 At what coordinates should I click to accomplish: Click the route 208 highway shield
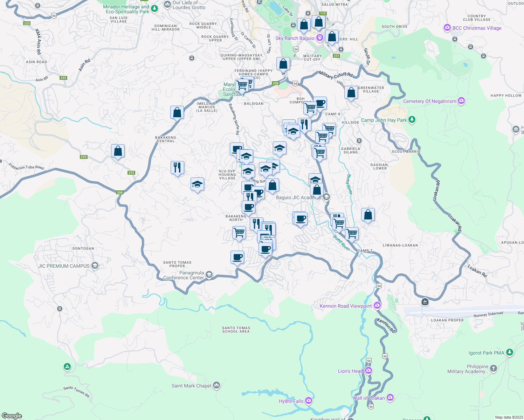pos(119,192)
